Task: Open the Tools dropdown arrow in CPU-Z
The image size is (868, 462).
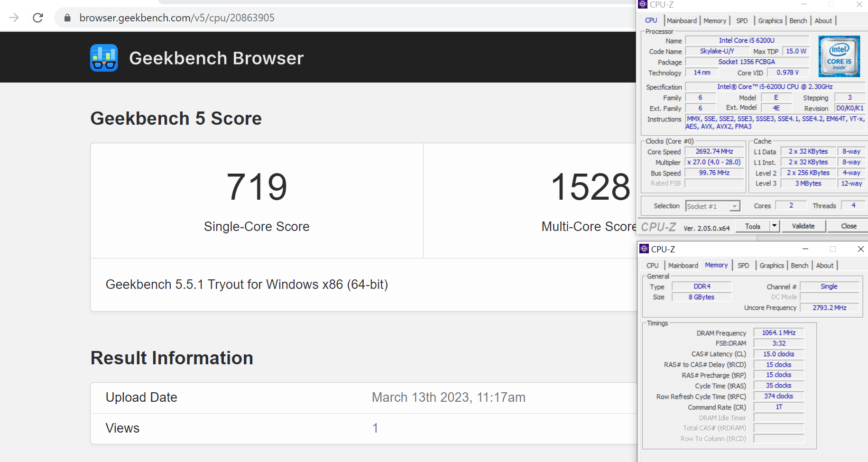Action: coord(775,226)
